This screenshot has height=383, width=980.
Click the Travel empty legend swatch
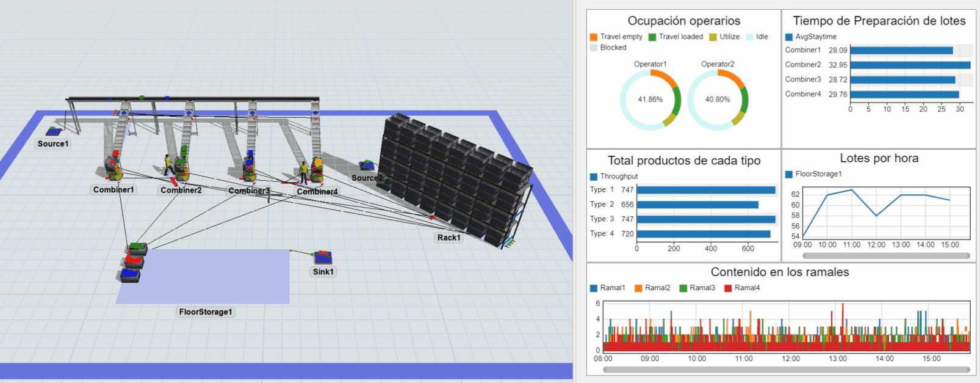coord(594,37)
